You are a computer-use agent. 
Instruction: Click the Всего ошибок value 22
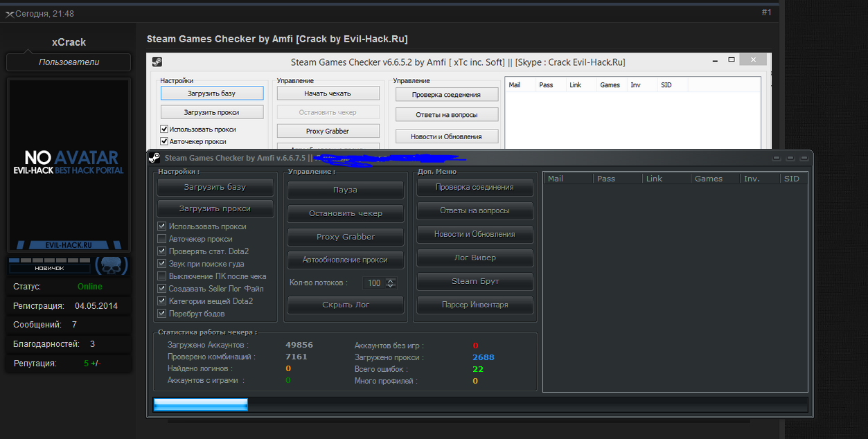[x=478, y=369]
